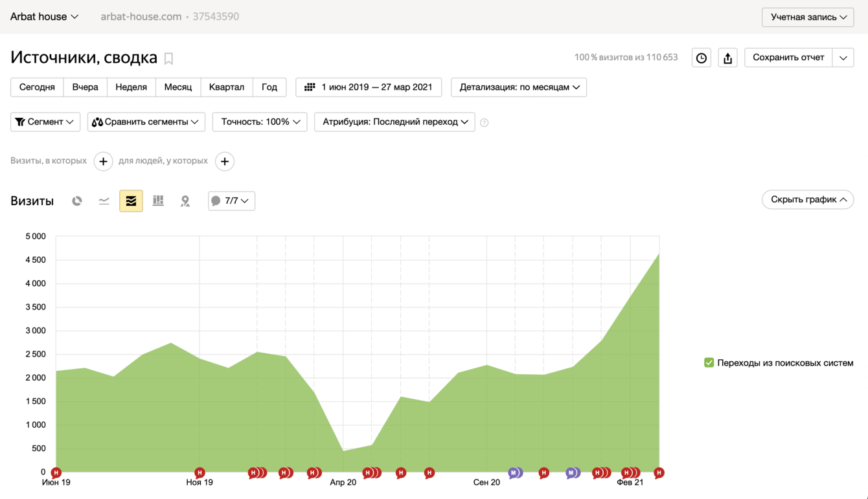Uncheck Переходы из поисковых систем legend checkbox

point(709,362)
